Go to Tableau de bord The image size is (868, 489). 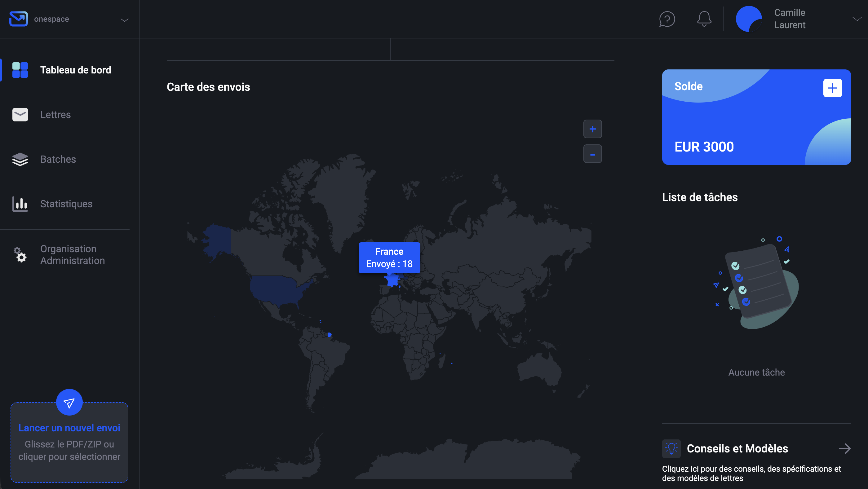click(75, 70)
